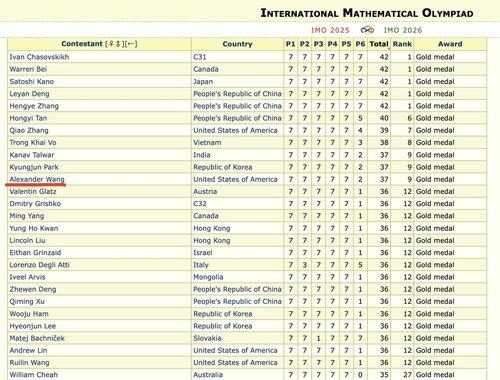This screenshot has height=380, width=500.
Task: Sort table by Country column
Action: pos(237,44)
